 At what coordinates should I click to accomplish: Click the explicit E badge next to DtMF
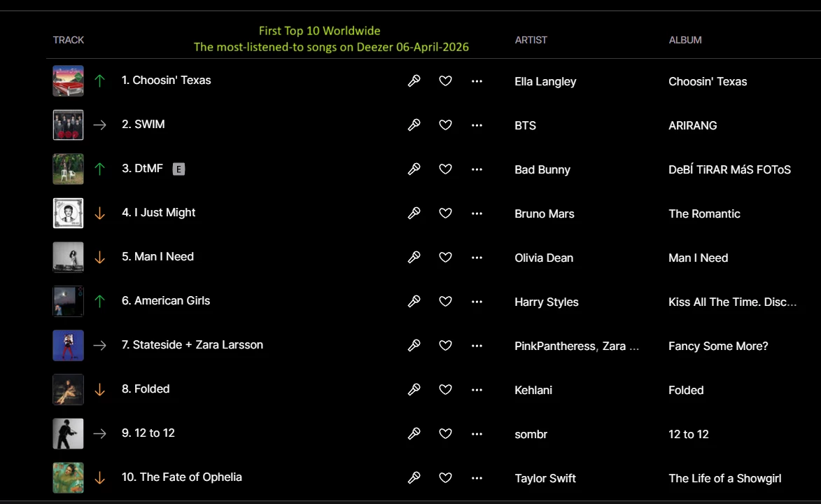click(178, 169)
